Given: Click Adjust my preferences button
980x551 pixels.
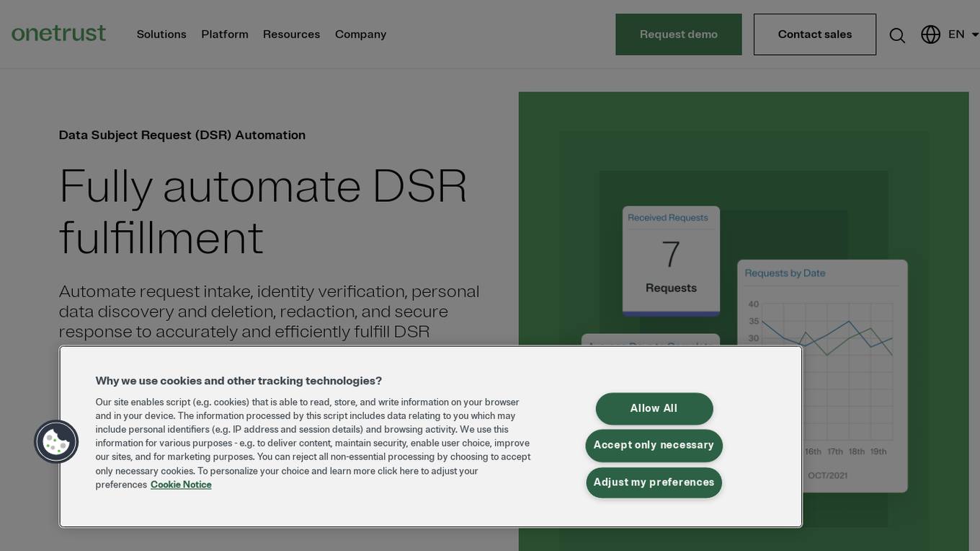Looking at the screenshot, I should 654,482.
